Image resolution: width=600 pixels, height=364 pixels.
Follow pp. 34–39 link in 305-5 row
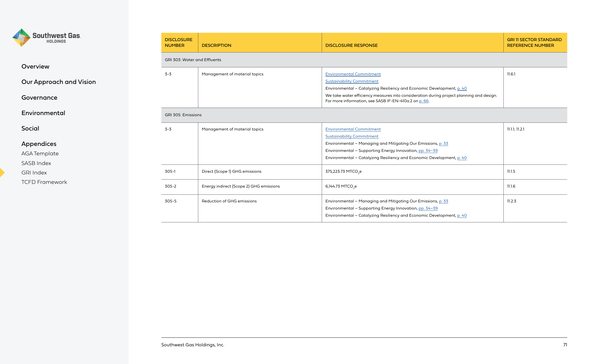(428, 208)
